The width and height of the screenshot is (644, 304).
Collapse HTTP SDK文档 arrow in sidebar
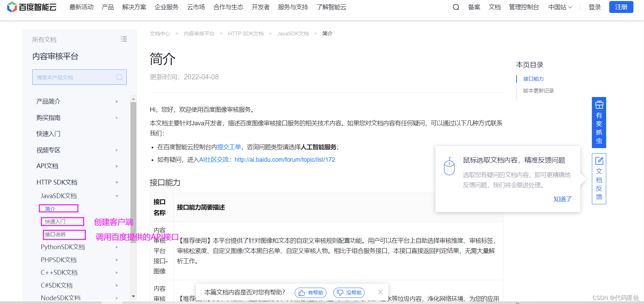coord(117,182)
